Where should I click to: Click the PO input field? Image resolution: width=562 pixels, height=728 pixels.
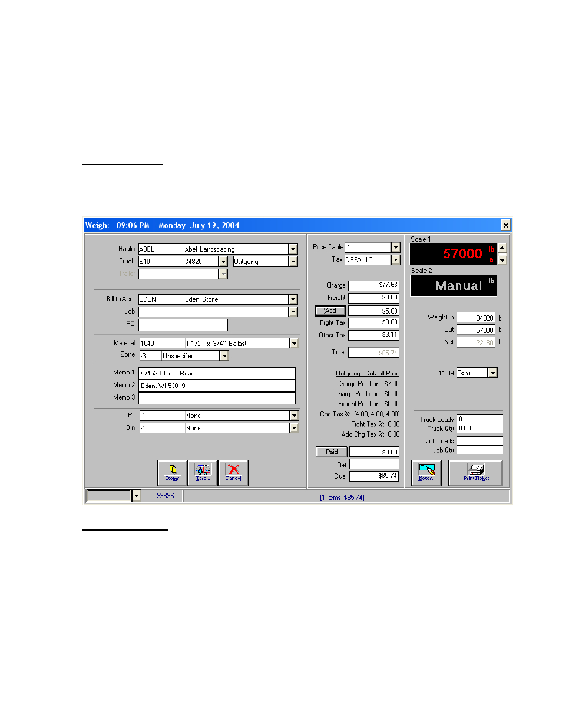pos(183,325)
